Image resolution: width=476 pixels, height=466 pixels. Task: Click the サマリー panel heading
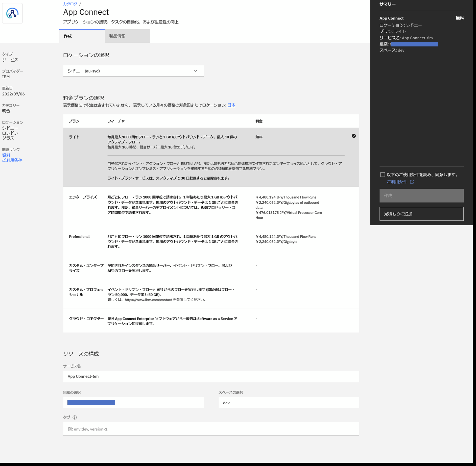click(x=387, y=4)
